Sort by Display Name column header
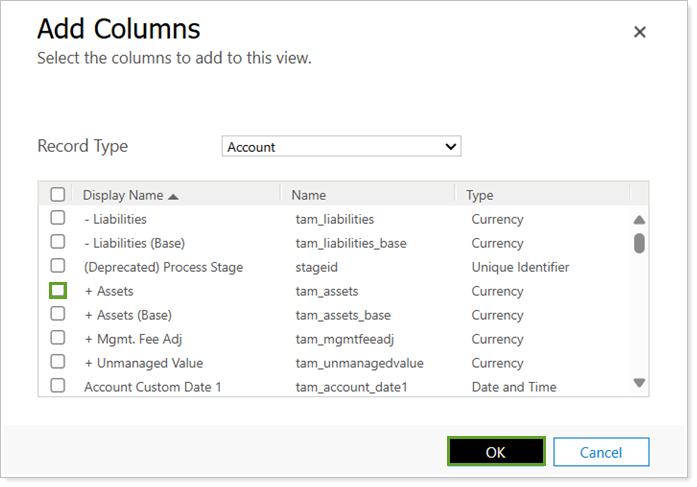 tap(123, 195)
